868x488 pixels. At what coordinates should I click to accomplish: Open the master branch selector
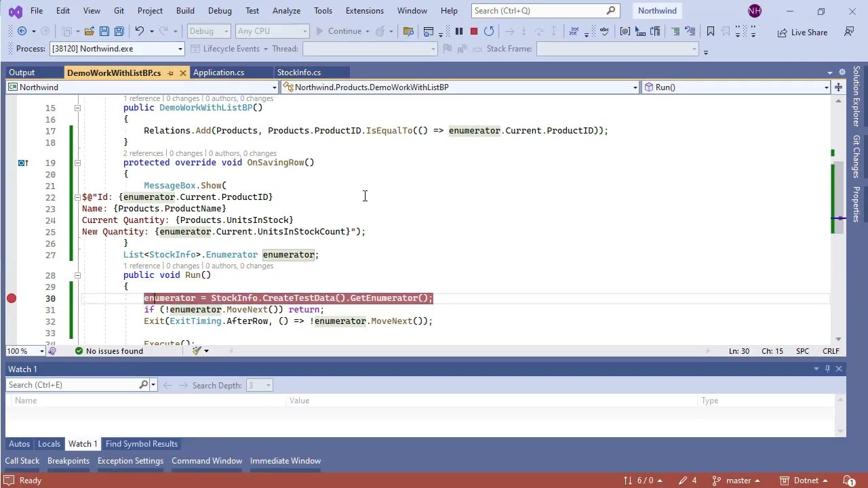pyautogui.click(x=738, y=481)
